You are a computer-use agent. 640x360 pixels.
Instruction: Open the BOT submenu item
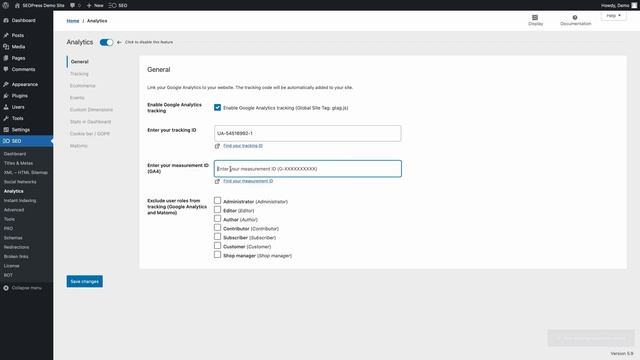(x=8, y=275)
